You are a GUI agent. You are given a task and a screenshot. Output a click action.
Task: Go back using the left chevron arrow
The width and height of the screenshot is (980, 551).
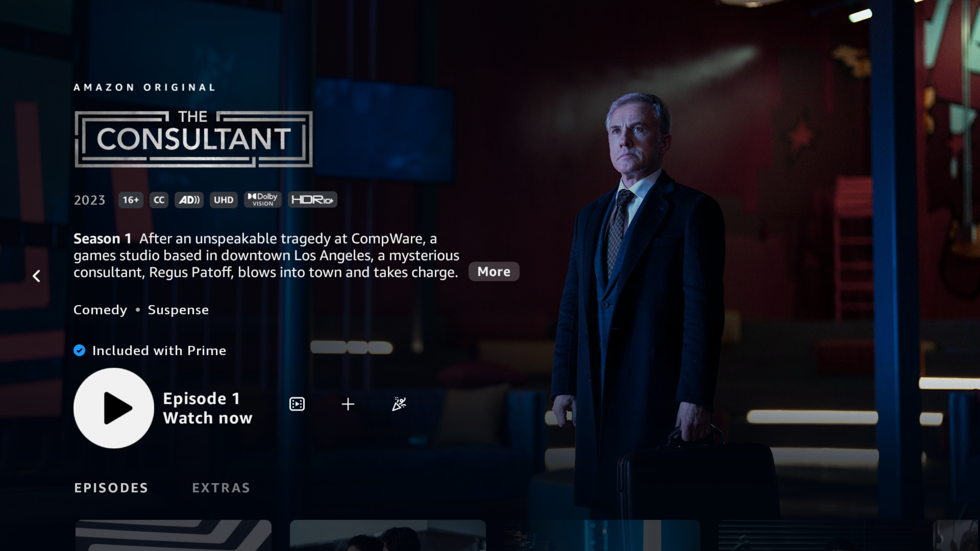[36, 276]
